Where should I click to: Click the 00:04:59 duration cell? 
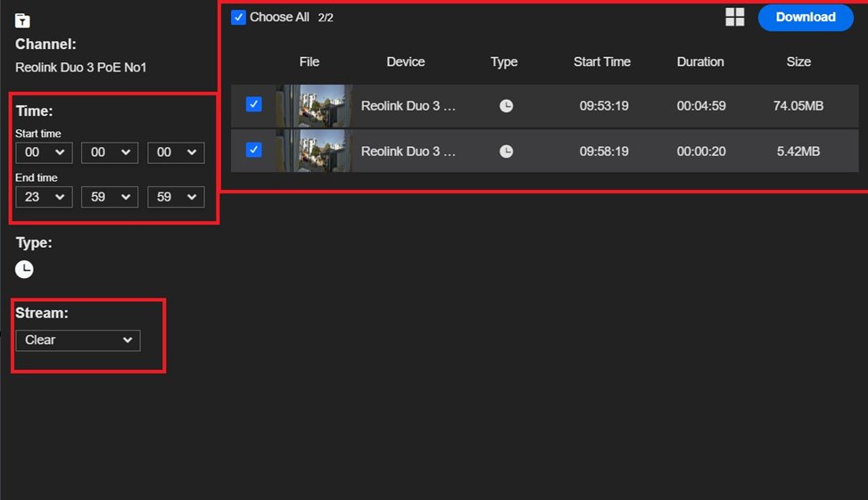(x=701, y=106)
